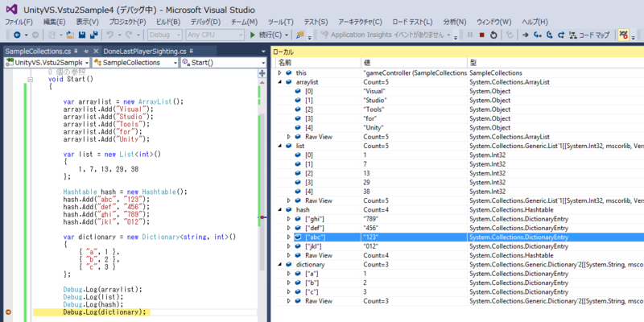Click the green Continue play icon

[x=253, y=35]
